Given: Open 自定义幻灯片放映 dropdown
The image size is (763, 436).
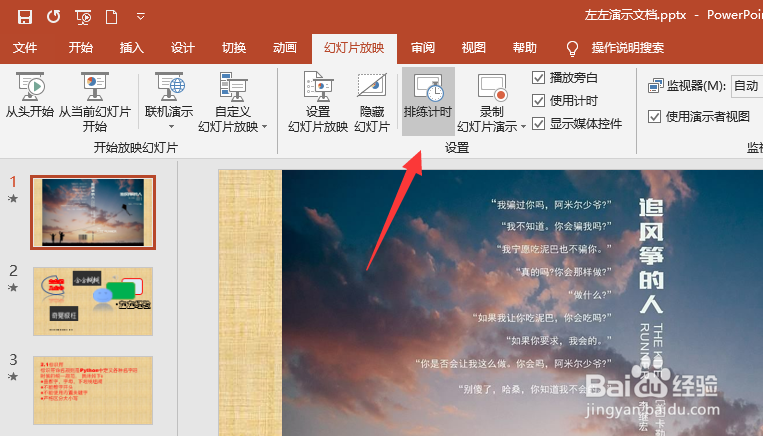Looking at the screenshot, I should pos(233,102).
